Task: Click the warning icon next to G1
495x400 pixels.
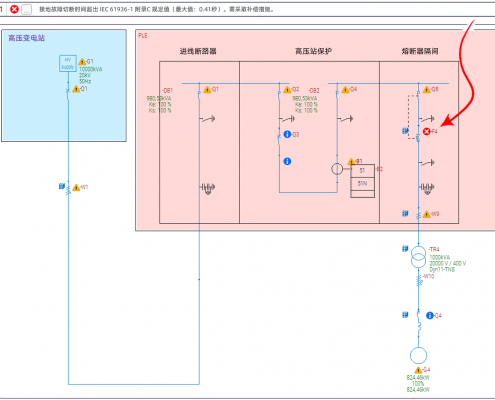Action: click(82, 62)
